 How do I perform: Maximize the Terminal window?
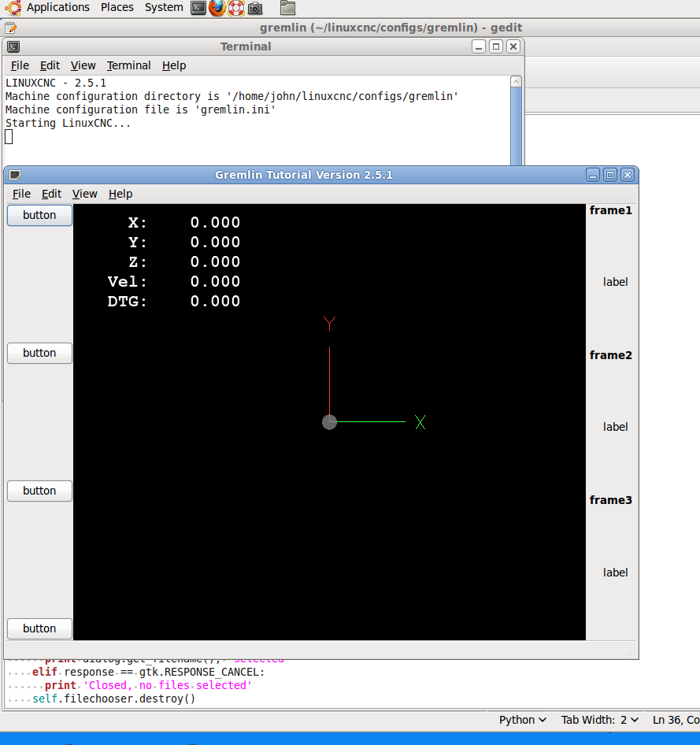coord(496,46)
